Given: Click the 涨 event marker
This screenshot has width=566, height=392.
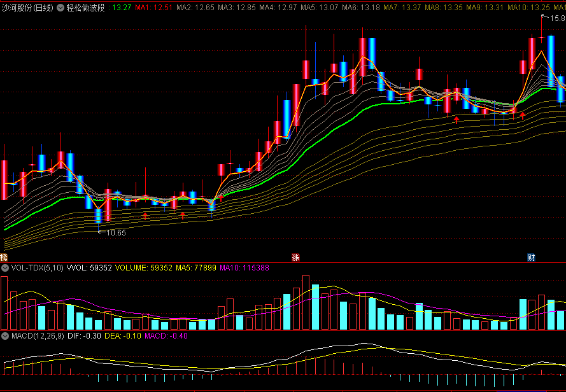Looking at the screenshot, I should (295, 257).
